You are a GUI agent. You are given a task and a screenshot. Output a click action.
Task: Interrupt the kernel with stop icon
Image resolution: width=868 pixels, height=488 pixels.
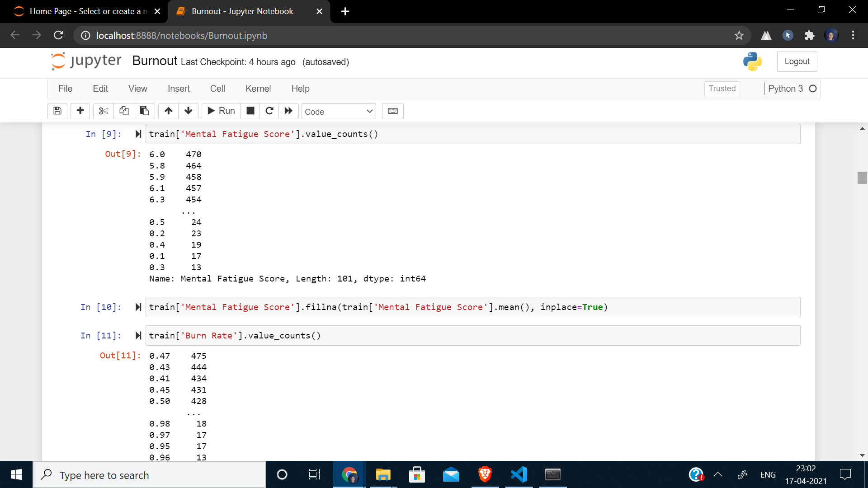click(250, 111)
